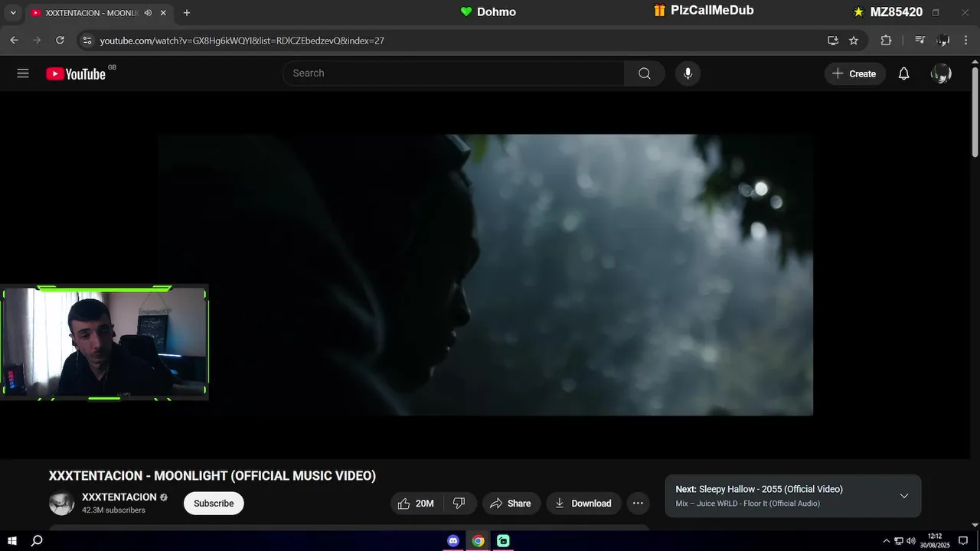The image size is (980, 551).
Task: Open network icon in system tray
Action: click(x=899, y=541)
